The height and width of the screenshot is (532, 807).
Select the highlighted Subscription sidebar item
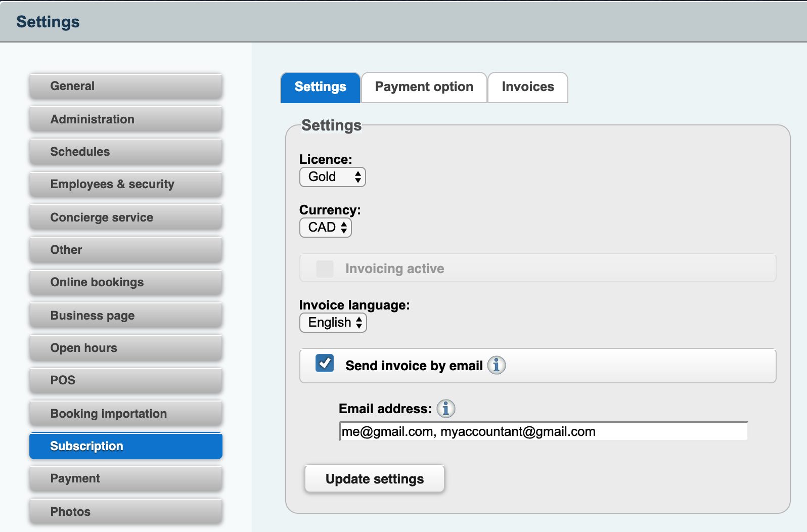126,447
